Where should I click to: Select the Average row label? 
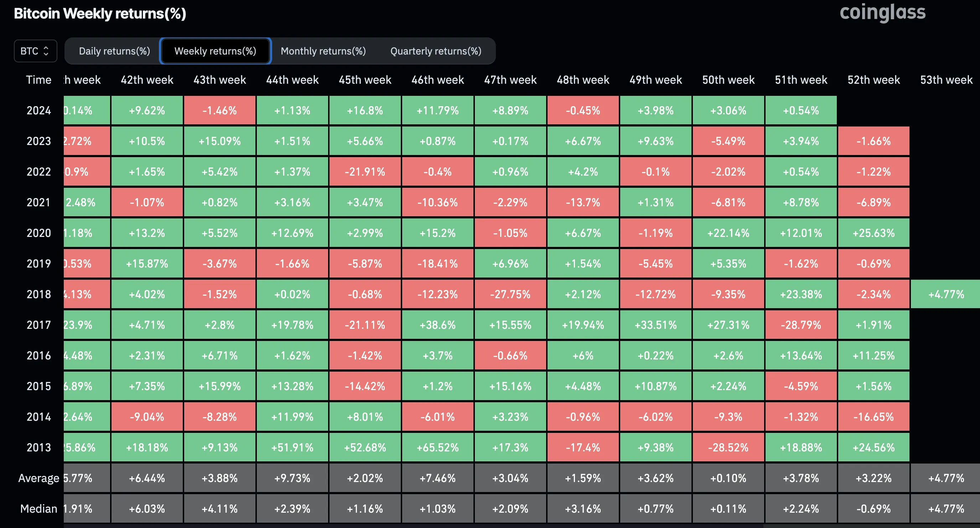pyautogui.click(x=38, y=478)
